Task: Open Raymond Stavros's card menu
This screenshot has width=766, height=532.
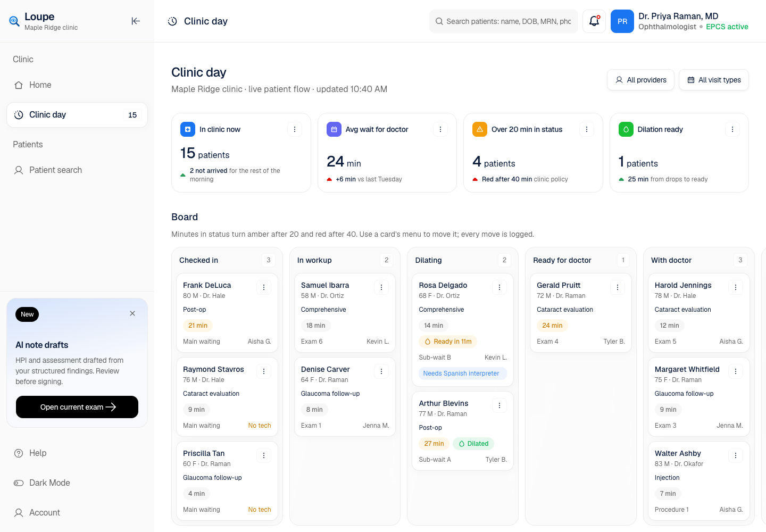Action: point(264,371)
